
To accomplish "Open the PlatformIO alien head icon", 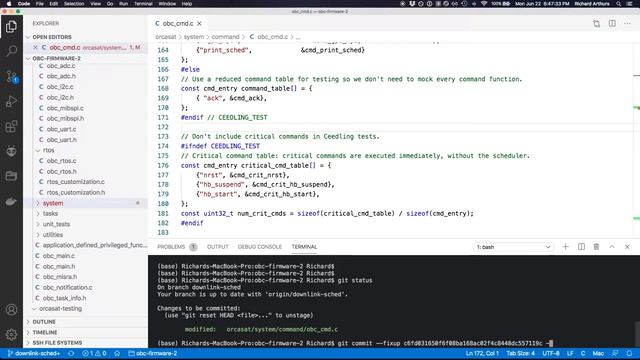I will pyautogui.click(x=11, y=151).
